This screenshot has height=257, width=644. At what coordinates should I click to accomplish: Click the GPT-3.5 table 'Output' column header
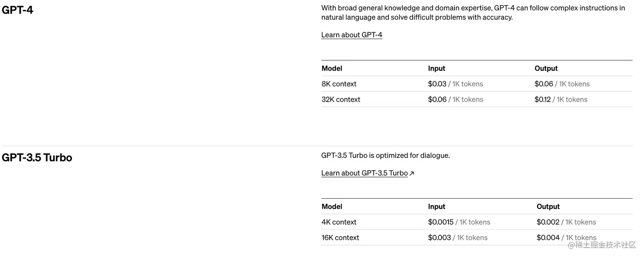coord(548,207)
